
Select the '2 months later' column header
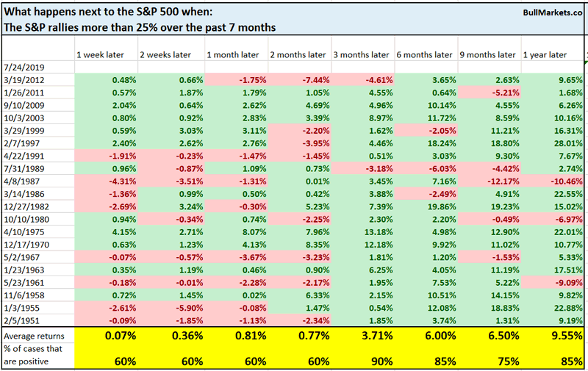click(298, 55)
